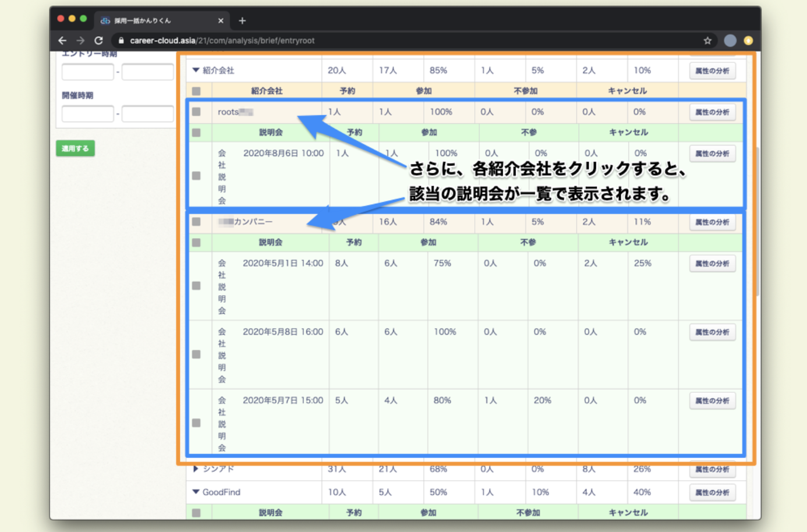Viewport: 807px width, 532px height.
Task: Collapse the GoodFind row
Action: coord(196,492)
